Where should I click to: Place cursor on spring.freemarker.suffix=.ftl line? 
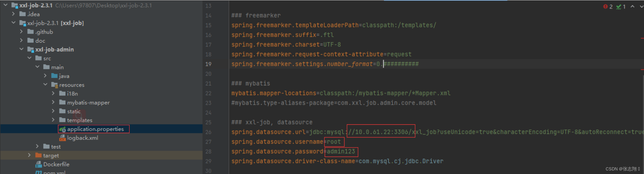click(283, 35)
